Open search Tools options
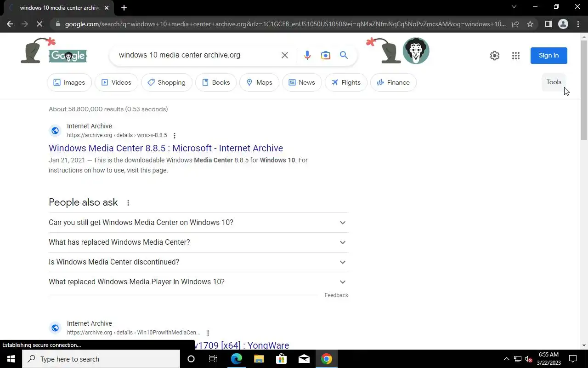588x368 pixels. click(554, 82)
